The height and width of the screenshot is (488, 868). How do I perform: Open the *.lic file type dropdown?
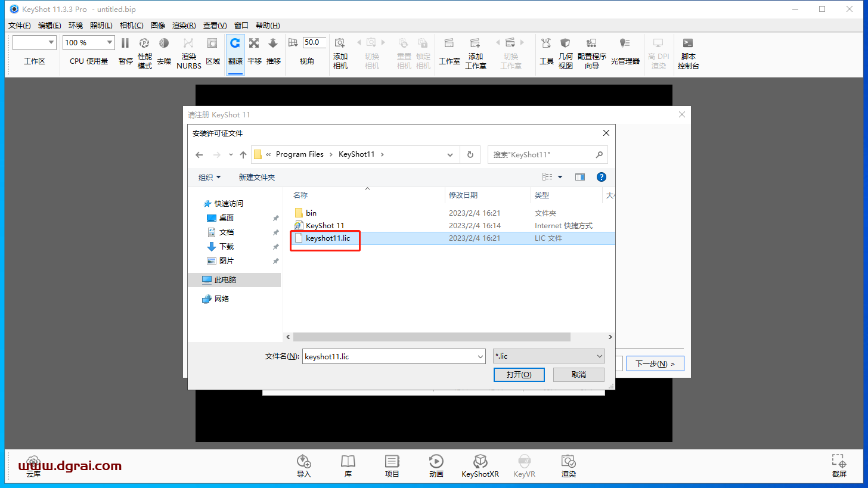(x=548, y=356)
